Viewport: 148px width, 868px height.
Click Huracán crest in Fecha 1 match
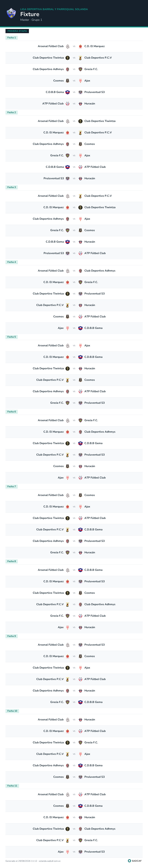80,103
